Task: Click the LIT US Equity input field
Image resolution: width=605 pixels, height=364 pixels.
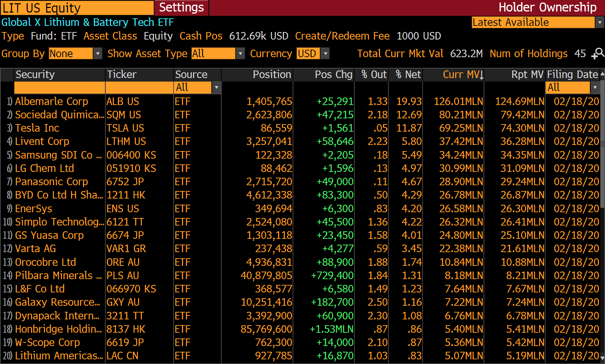Action: tap(77, 8)
